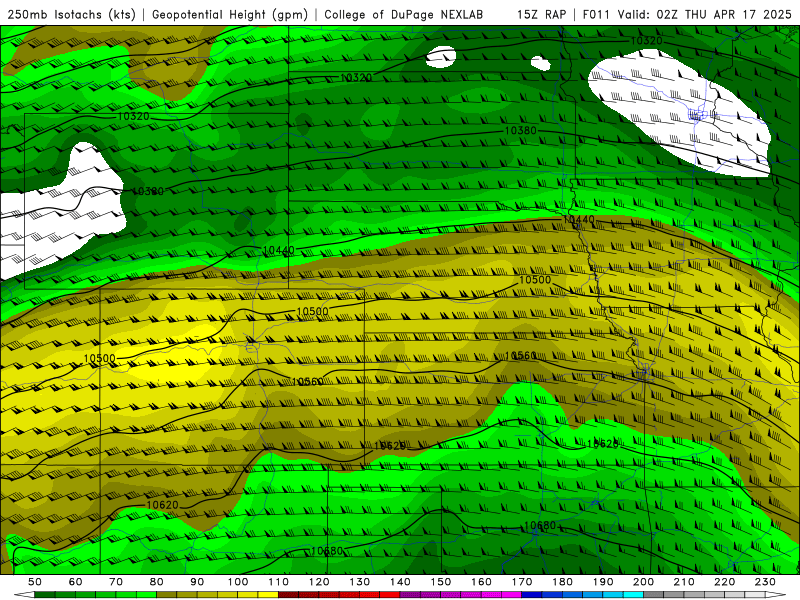Select the 70 kts color scale label
Image resolution: width=800 pixels, height=600 pixels.
[x=116, y=582]
